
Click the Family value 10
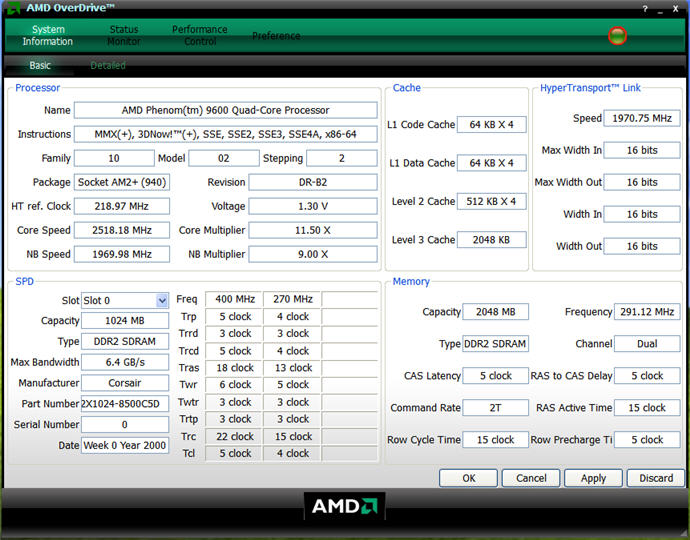tap(114, 158)
